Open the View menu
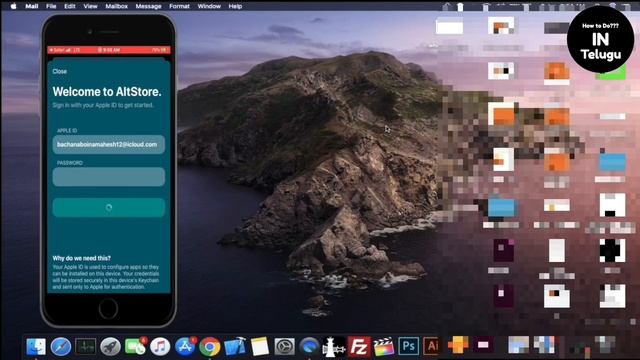This screenshot has height=360, width=640. 90,6
